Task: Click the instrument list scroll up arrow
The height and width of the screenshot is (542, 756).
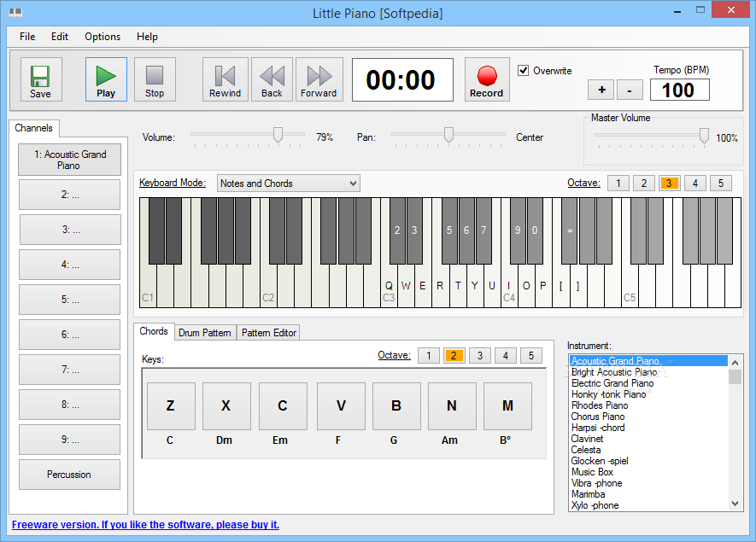Action: 735,362
